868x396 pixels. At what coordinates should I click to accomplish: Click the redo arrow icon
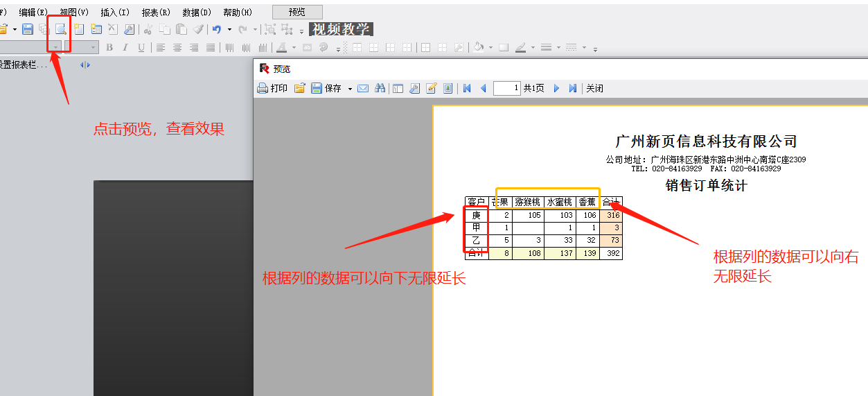pyautogui.click(x=243, y=29)
